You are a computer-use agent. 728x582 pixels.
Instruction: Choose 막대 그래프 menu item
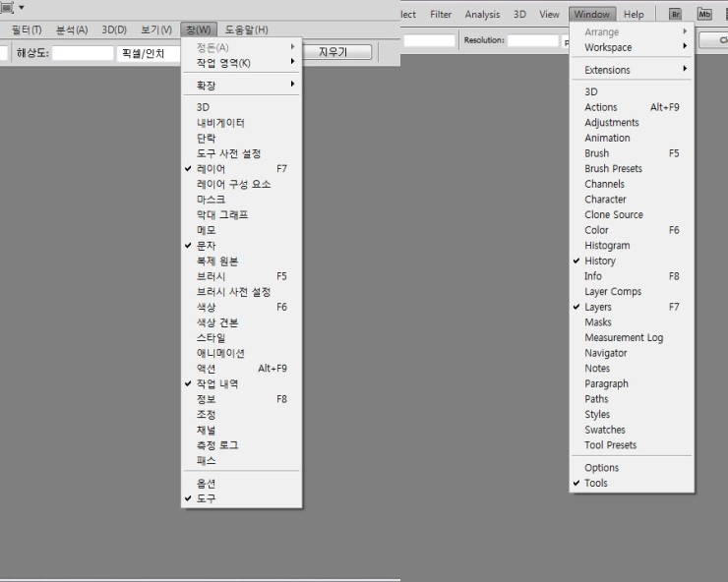pyautogui.click(x=241, y=215)
